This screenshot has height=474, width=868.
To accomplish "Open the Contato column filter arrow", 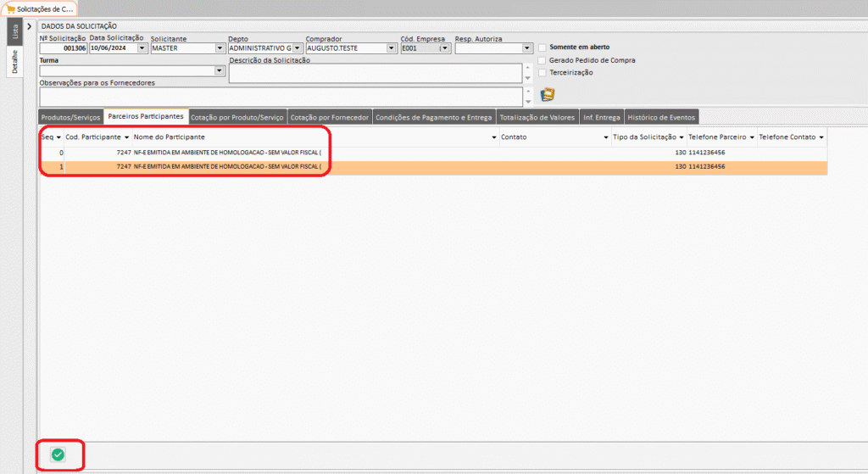I will click(x=605, y=137).
